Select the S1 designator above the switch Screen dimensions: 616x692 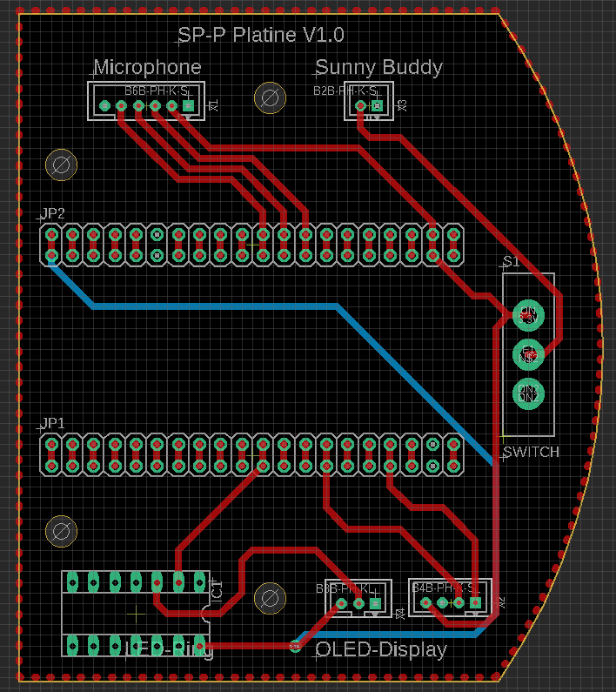[511, 262]
